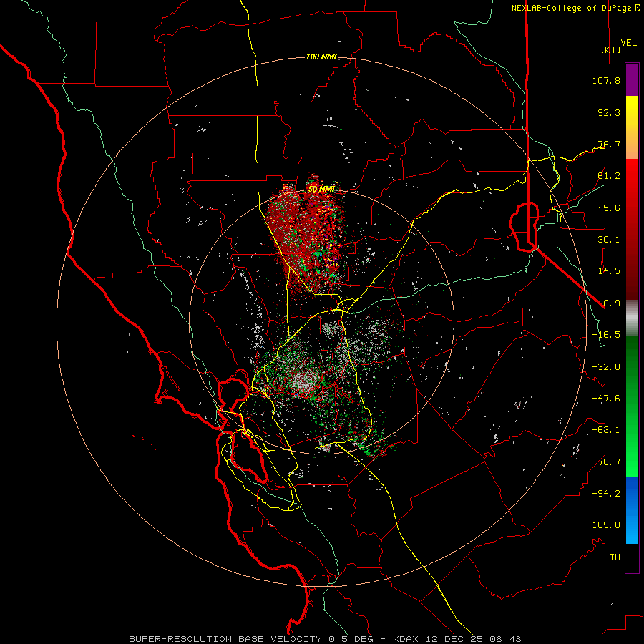Click the 100 NMI range ring label
Viewport: 644px width, 644px height.
(321, 57)
